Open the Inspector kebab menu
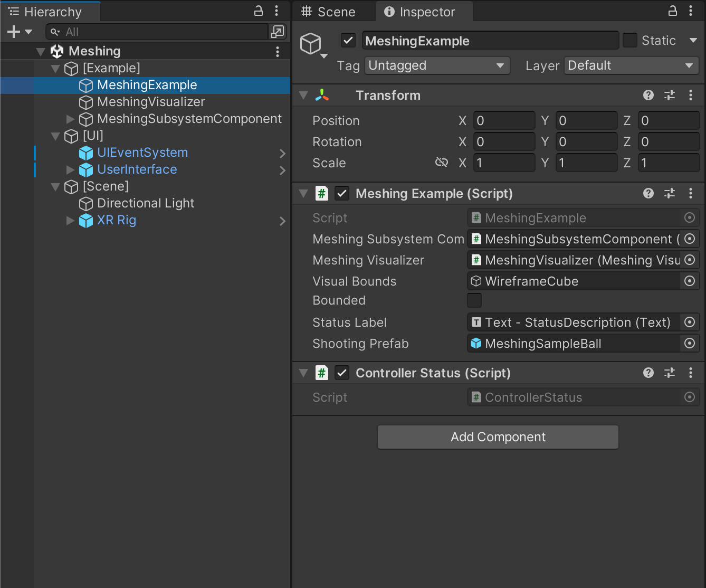The height and width of the screenshot is (588, 706). click(x=692, y=11)
